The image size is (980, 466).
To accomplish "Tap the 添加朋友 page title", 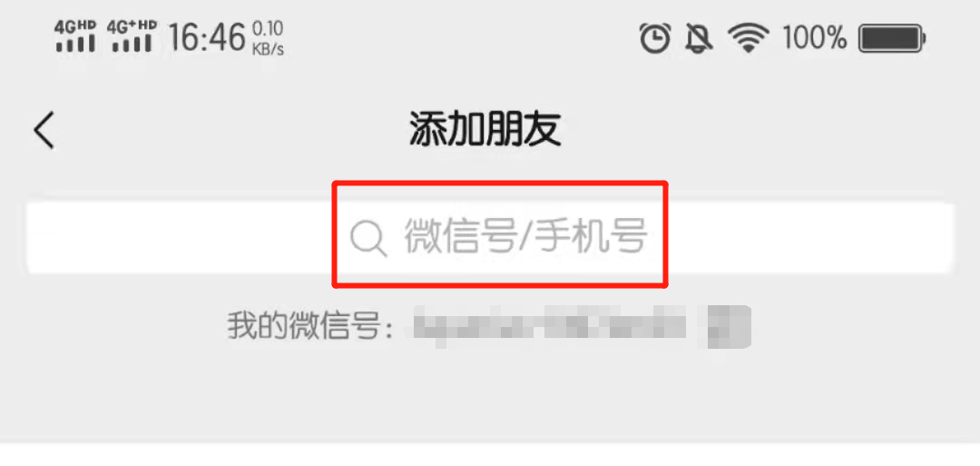I will click(x=485, y=130).
